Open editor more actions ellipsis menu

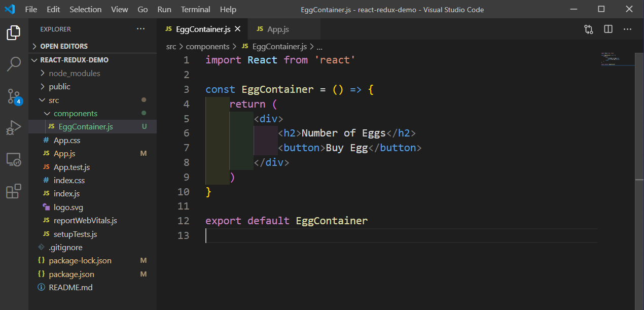click(628, 29)
